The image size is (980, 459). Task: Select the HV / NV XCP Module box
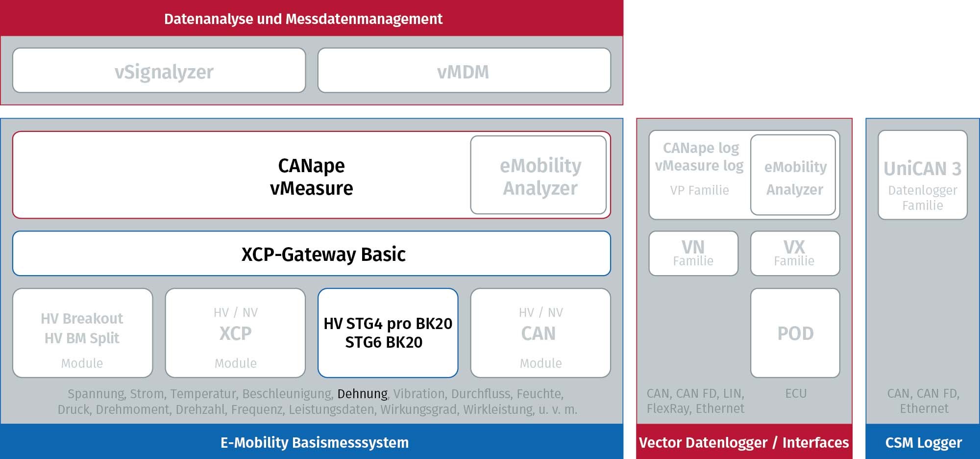click(x=235, y=333)
